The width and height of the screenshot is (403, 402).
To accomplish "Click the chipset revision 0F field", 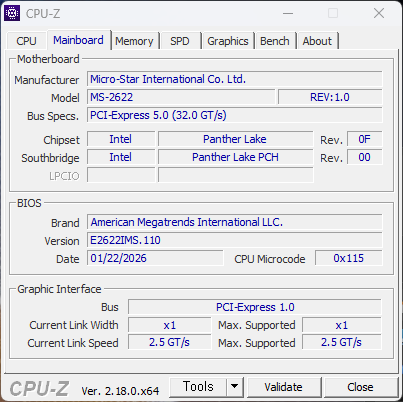I will pyautogui.click(x=365, y=139).
